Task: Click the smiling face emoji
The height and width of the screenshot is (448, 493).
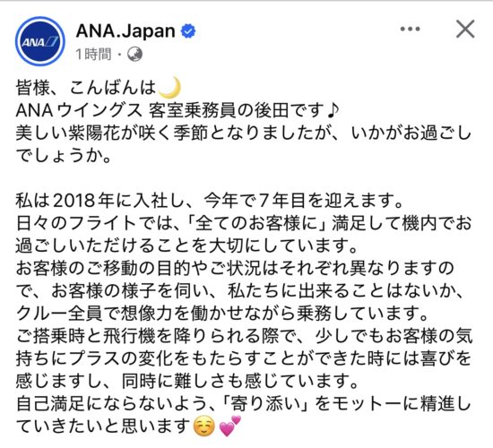Action: tap(204, 426)
